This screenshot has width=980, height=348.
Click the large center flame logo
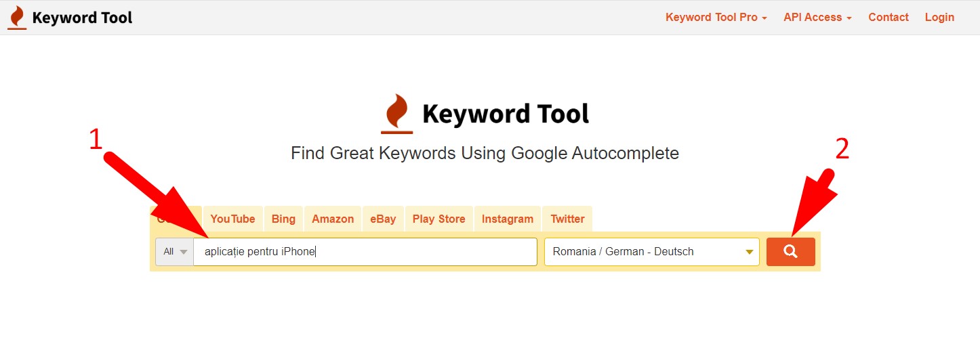click(396, 113)
